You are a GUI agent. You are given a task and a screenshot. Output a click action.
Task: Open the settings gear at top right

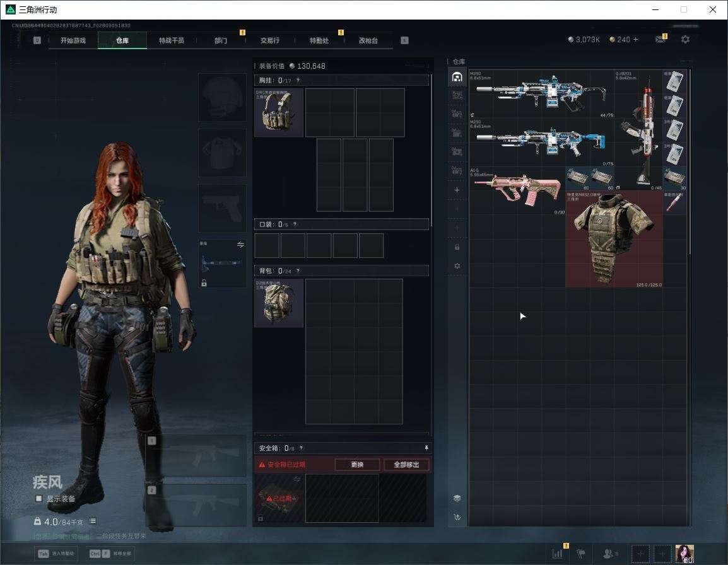pos(685,40)
